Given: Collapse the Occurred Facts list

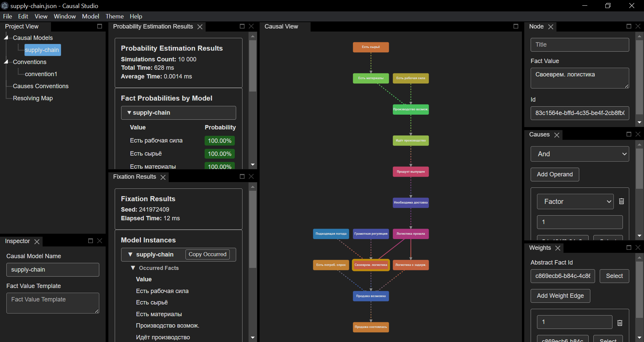Looking at the screenshot, I should point(133,268).
